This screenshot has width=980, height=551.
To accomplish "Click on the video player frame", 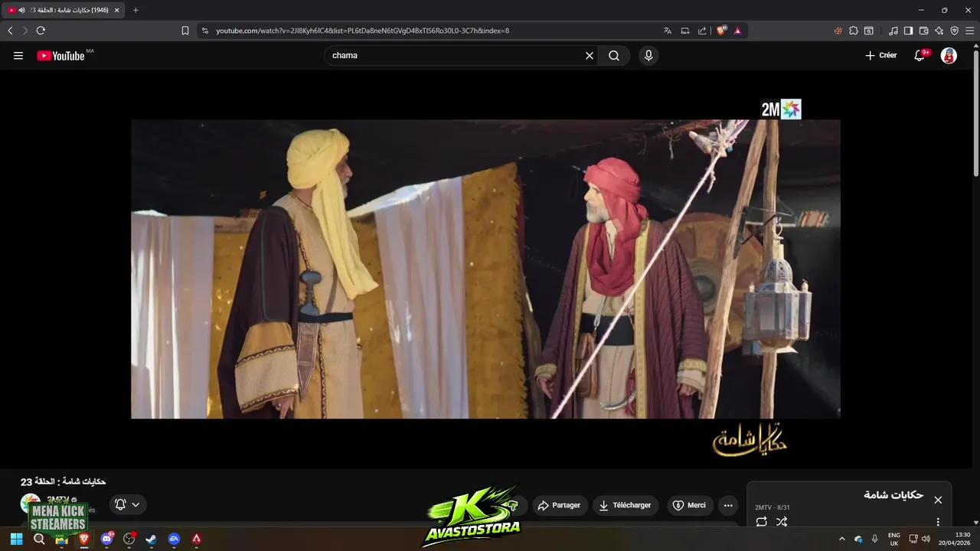I will pos(485,269).
